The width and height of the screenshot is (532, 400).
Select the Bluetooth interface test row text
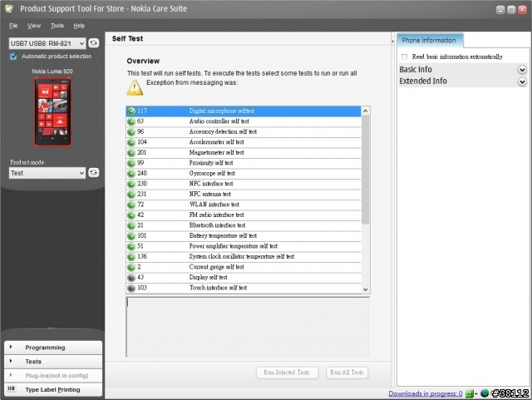click(217, 225)
